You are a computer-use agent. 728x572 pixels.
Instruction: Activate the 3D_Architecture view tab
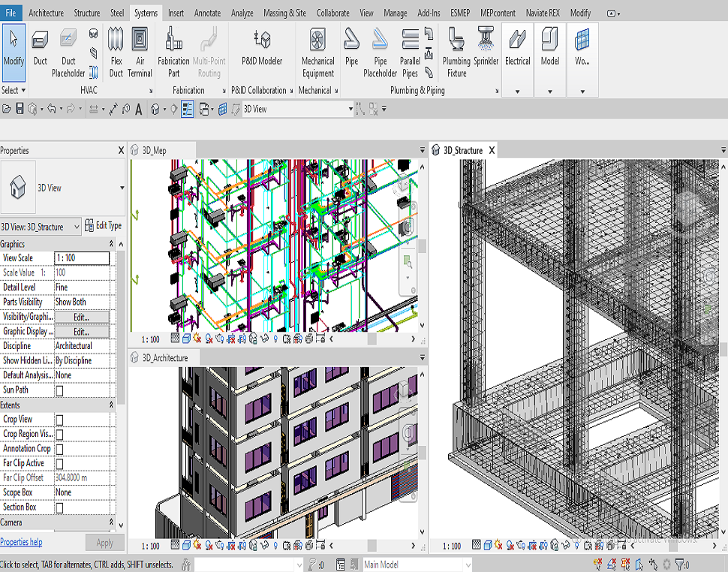(x=165, y=358)
